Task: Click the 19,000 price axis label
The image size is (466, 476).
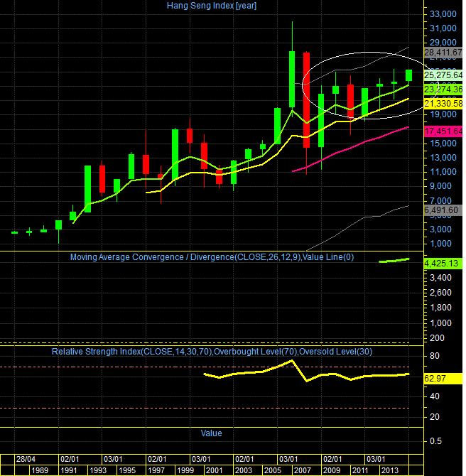Action: [x=443, y=114]
